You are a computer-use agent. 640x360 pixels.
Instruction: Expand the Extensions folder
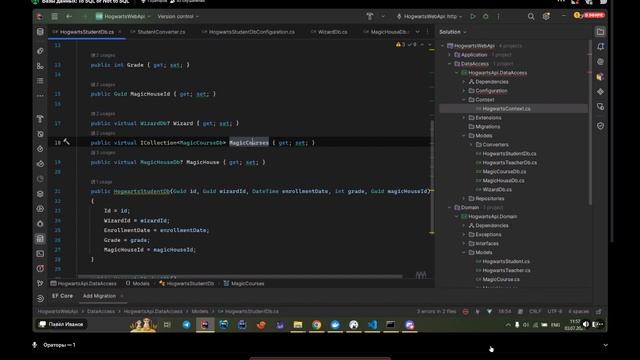coord(464,118)
